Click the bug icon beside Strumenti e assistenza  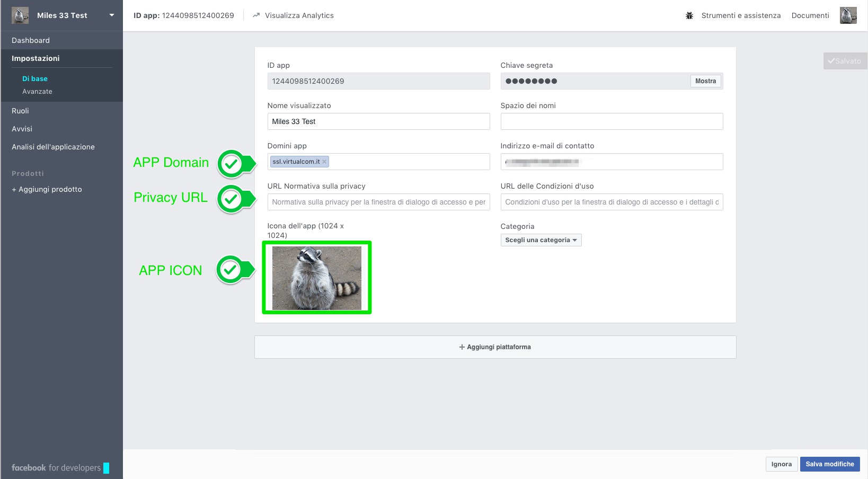point(689,16)
